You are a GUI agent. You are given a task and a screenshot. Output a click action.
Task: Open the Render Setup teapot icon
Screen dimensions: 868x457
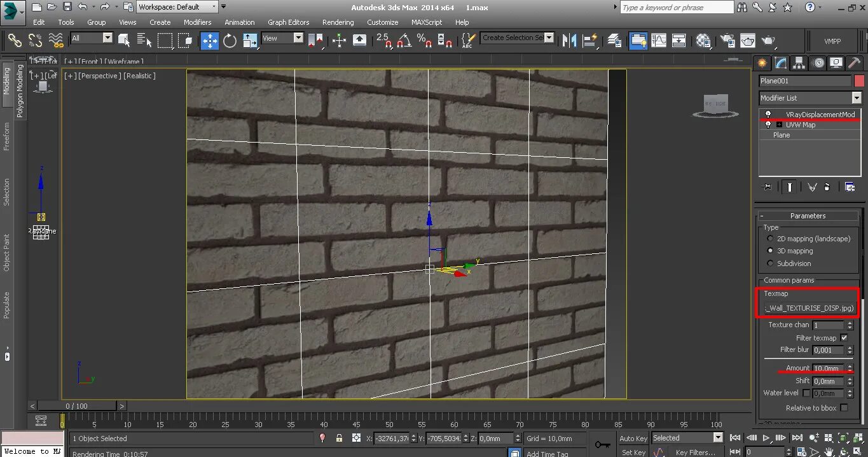[726, 41]
